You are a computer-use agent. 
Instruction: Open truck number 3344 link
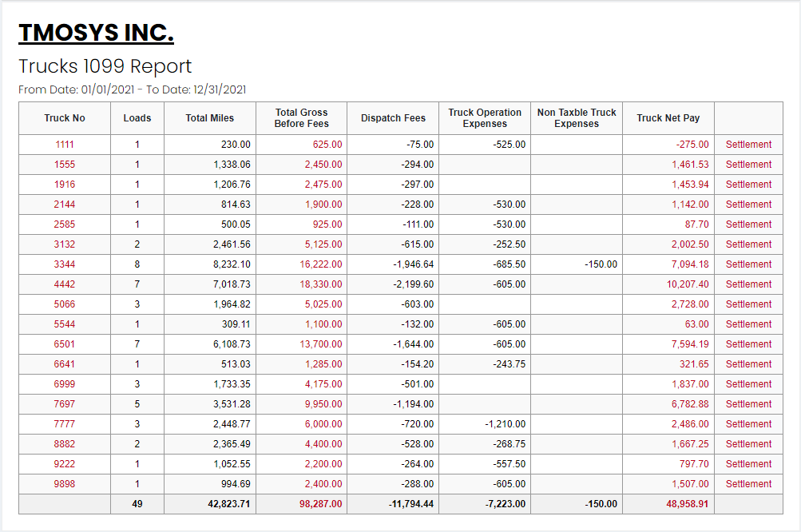(65, 264)
